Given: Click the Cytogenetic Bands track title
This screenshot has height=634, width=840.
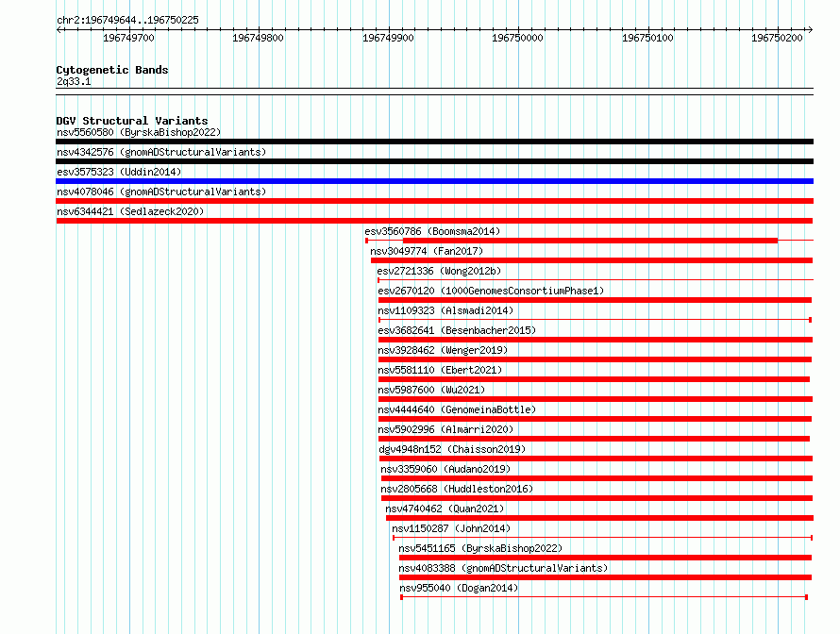Looking at the screenshot, I should tap(112, 70).
